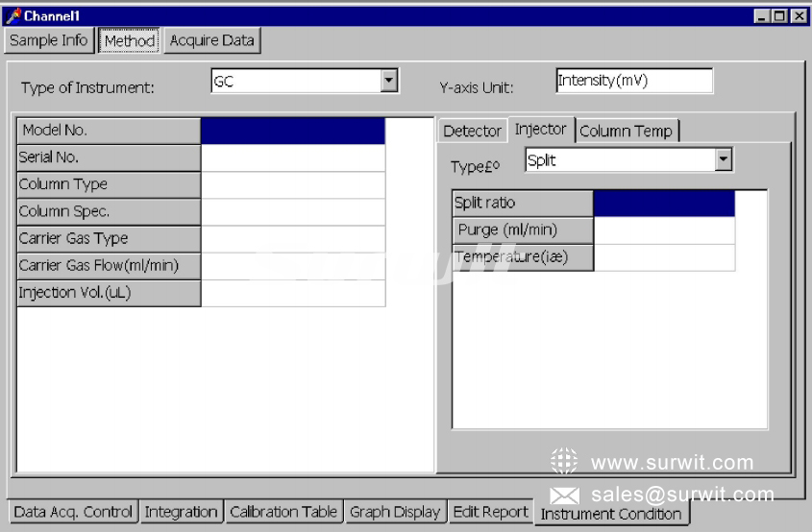Open the Data Acq. Control tab
Image resolution: width=812 pixels, height=532 pixels.
[73, 512]
